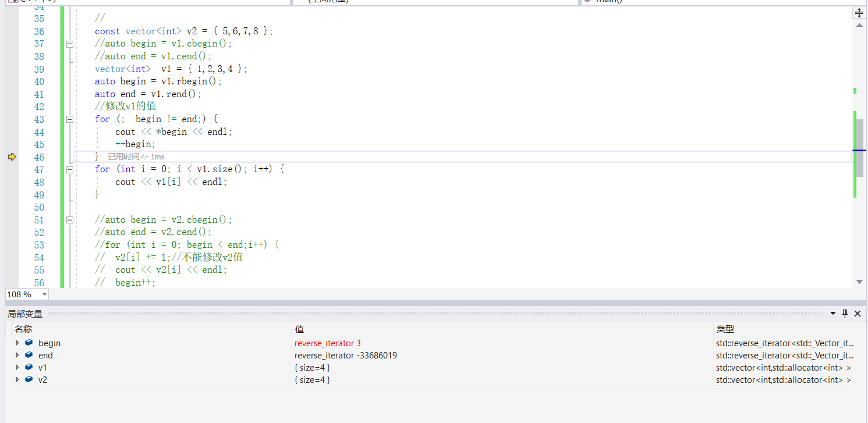868x423 pixels.
Task: Collapse the comment block at line 51
Action: pos(70,220)
